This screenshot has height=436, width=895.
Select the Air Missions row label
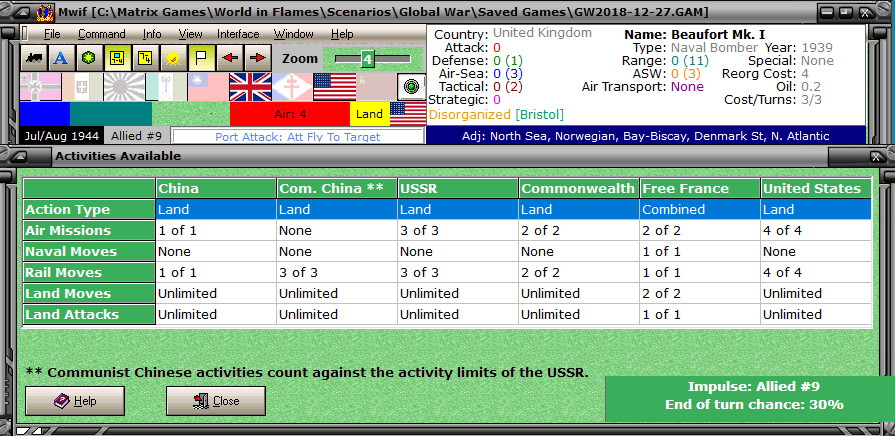pyautogui.click(x=89, y=231)
